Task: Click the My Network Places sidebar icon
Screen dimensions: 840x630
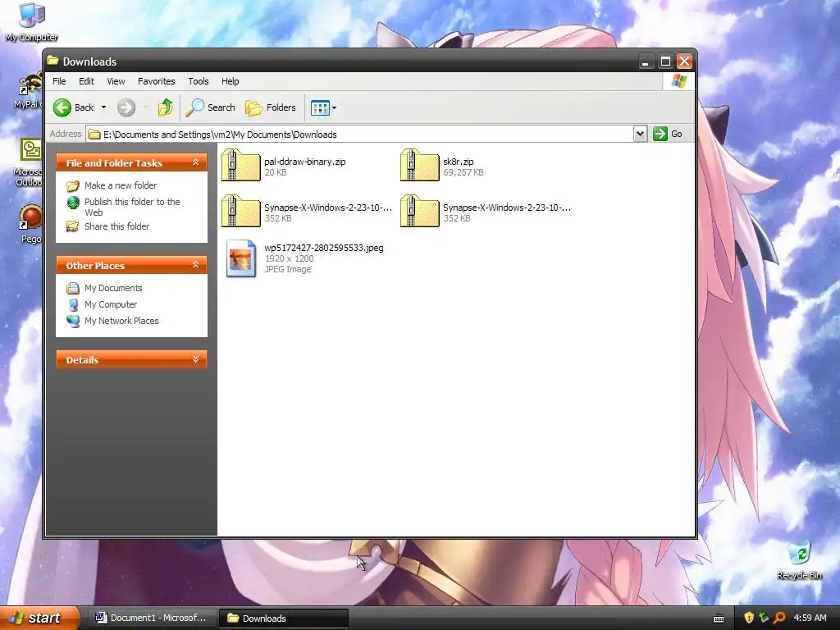Action: (73, 321)
